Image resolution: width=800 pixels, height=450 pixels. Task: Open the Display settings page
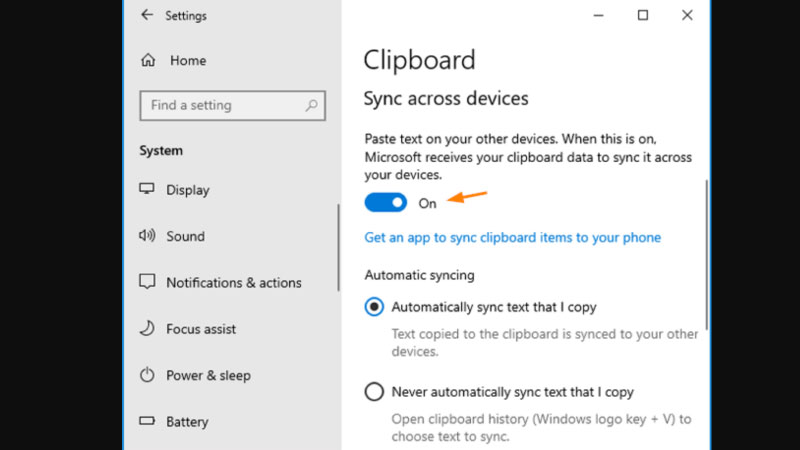click(188, 190)
